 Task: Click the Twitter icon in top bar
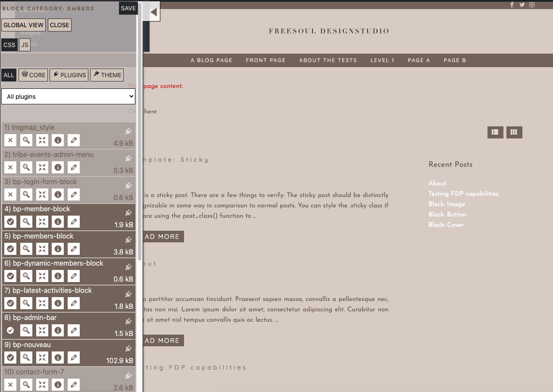pos(522,5)
